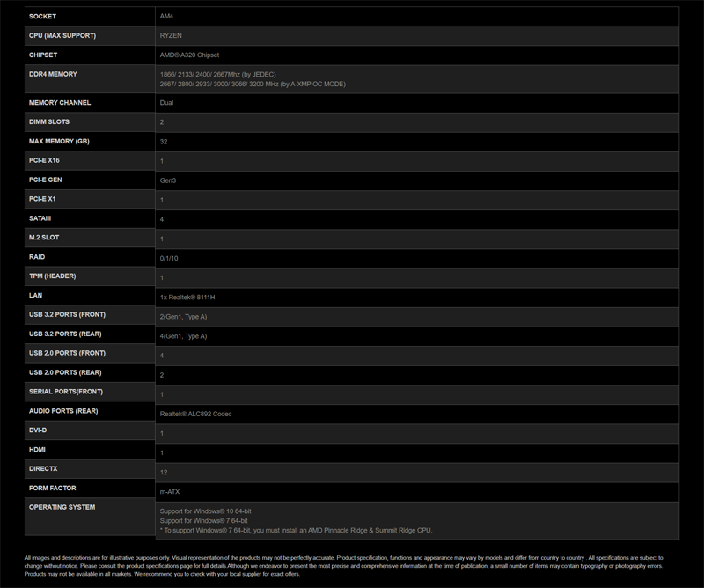704x588 pixels.
Task: Click the m-ATX form factor value
Action: (x=169, y=491)
